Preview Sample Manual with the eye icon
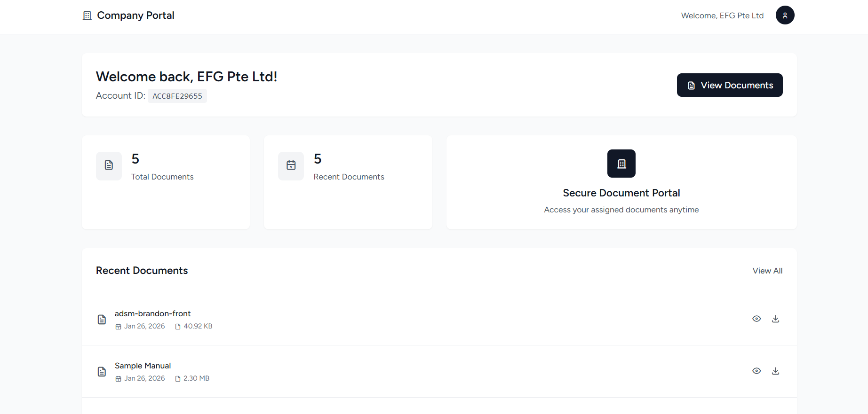 tap(757, 371)
